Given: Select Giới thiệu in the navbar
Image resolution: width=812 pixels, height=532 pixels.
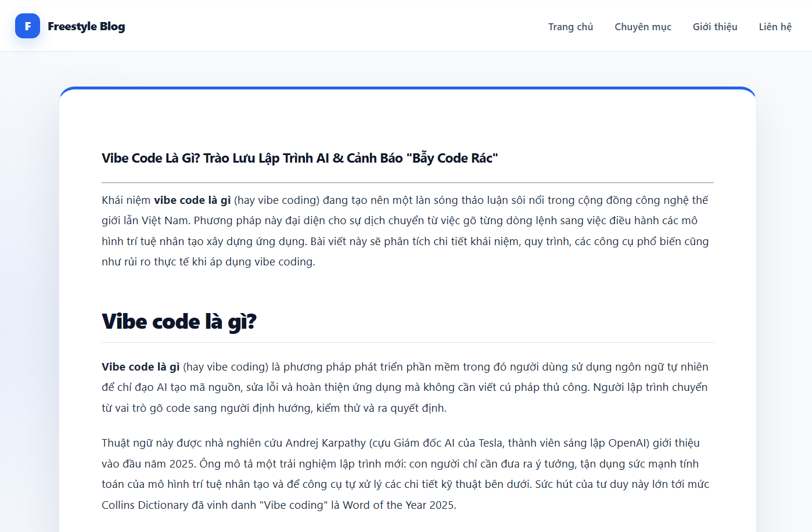Looking at the screenshot, I should (715, 27).
